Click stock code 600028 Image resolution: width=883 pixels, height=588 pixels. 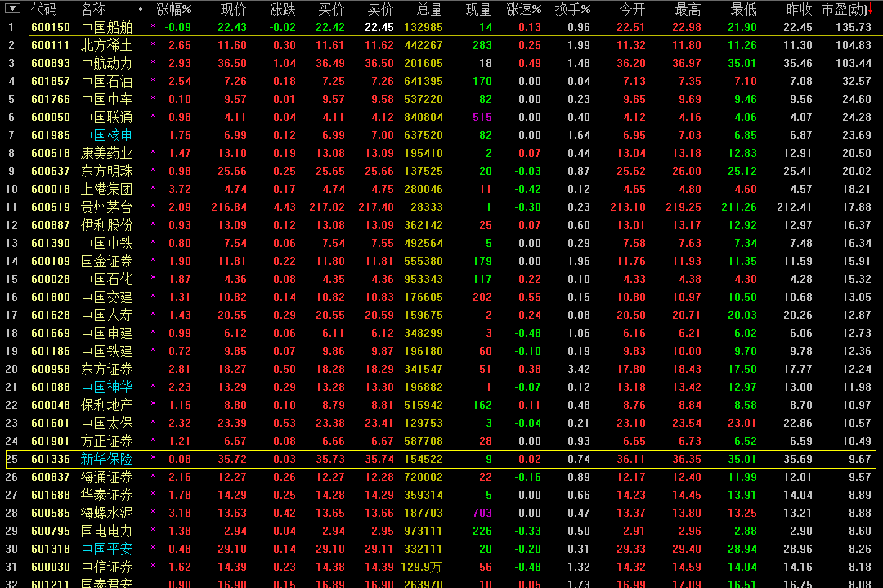(51, 280)
